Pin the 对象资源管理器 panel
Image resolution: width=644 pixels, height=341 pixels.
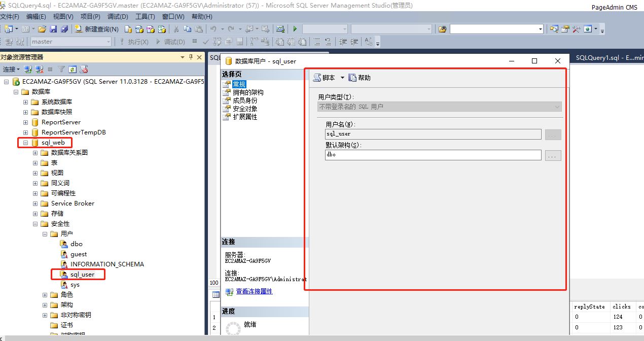pos(191,57)
